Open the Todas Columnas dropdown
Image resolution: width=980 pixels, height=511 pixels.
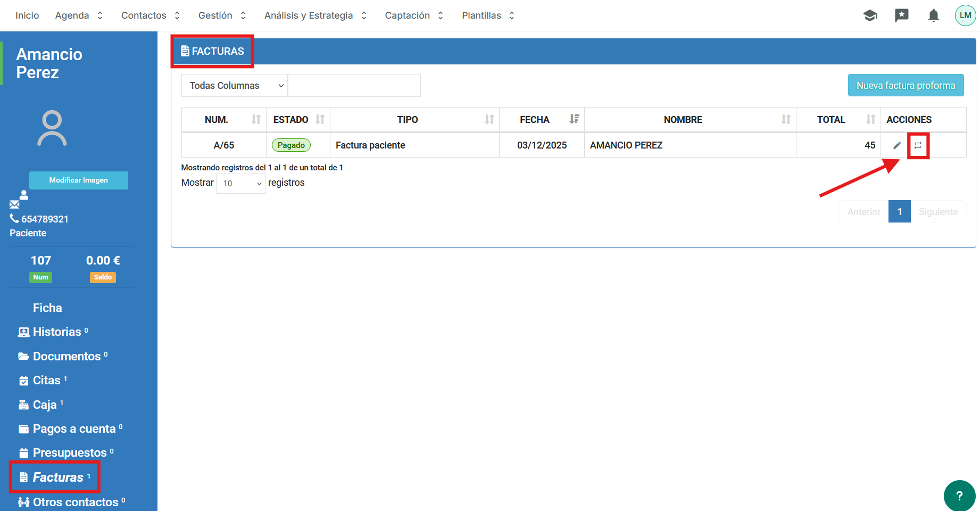click(x=235, y=86)
